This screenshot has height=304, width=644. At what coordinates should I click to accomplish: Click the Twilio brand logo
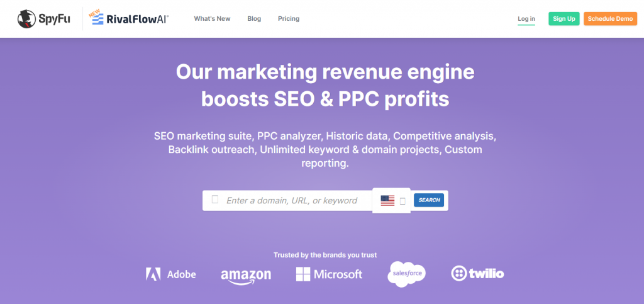477,274
